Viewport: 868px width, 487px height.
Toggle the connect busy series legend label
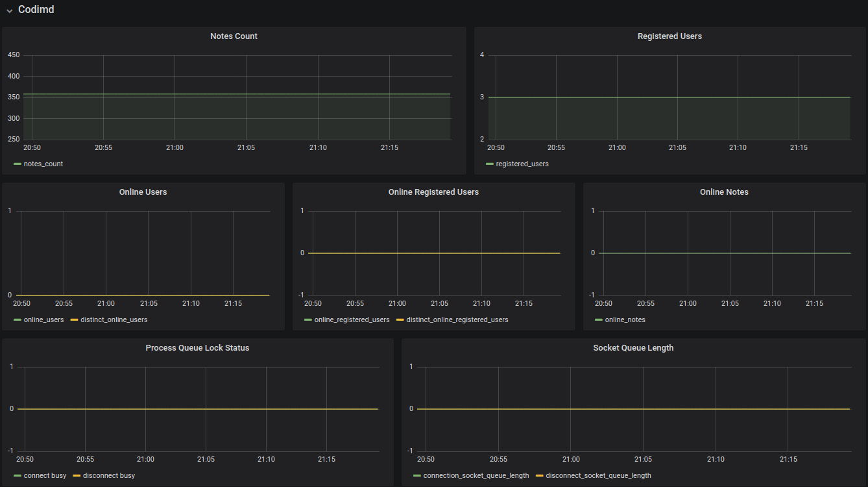45,476
